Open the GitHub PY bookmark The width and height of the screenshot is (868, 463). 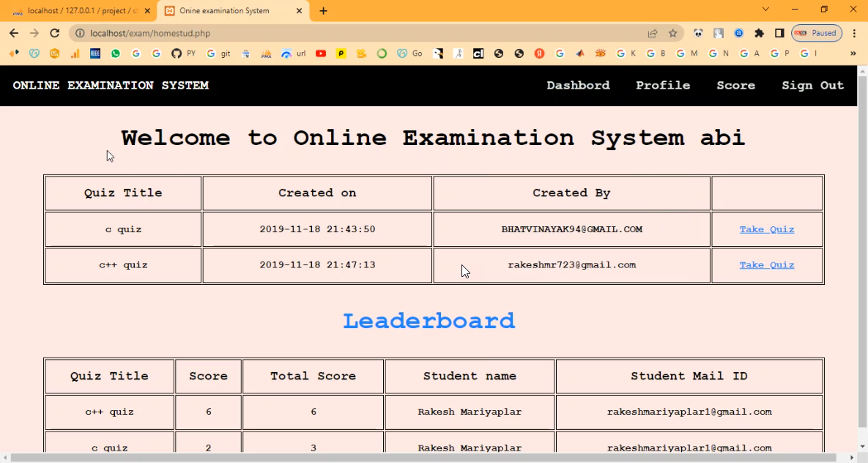(x=183, y=53)
